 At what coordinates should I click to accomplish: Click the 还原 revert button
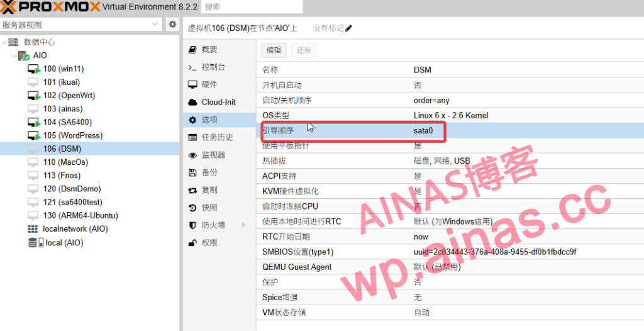click(304, 50)
